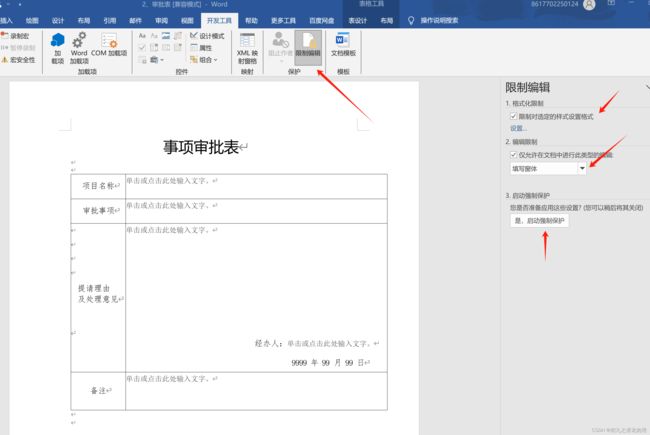Insert drop-down list content control
This screenshot has height=435, width=650.
[166, 48]
